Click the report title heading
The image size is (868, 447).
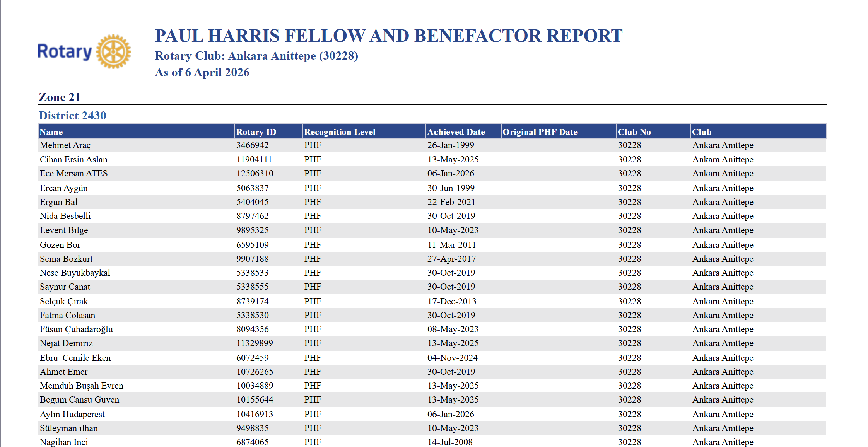pyautogui.click(x=389, y=36)
